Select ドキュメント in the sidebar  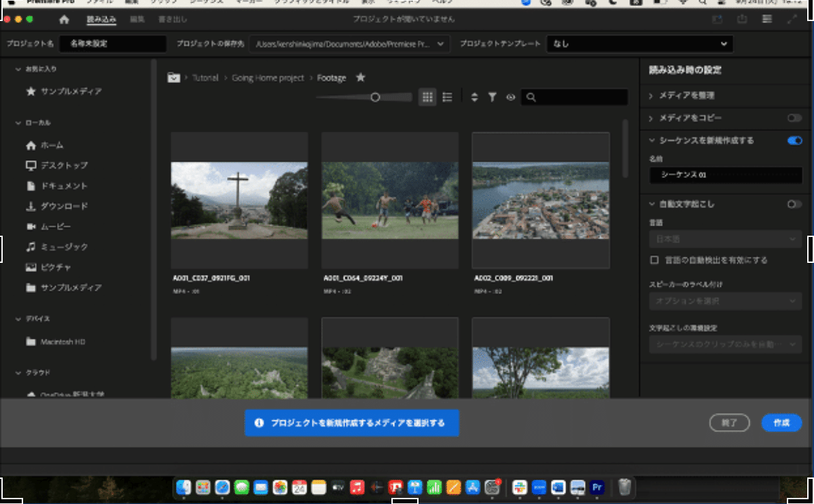pyautogui.click(x=56, y=186)
